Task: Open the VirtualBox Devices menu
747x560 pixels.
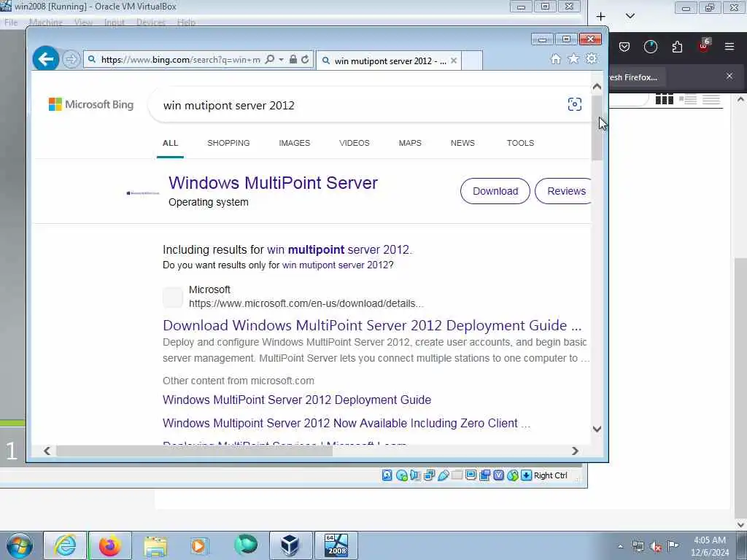Action: pyautogui.click(x=151, y=23)
